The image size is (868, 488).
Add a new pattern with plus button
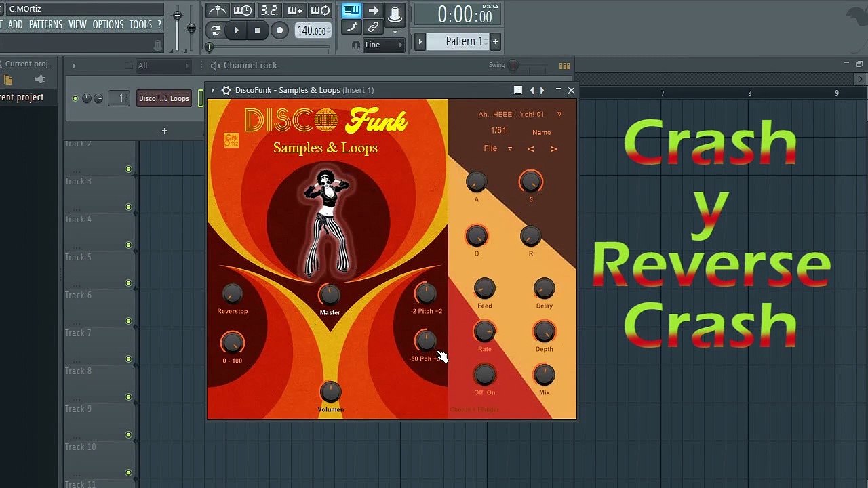tap(495, 42)
